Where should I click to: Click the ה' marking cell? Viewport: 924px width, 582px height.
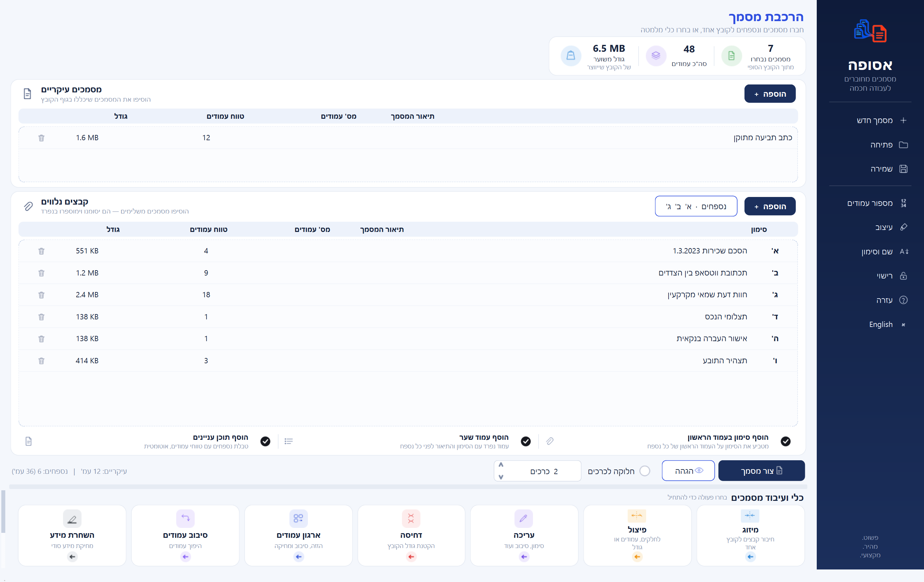click(775, 339)
